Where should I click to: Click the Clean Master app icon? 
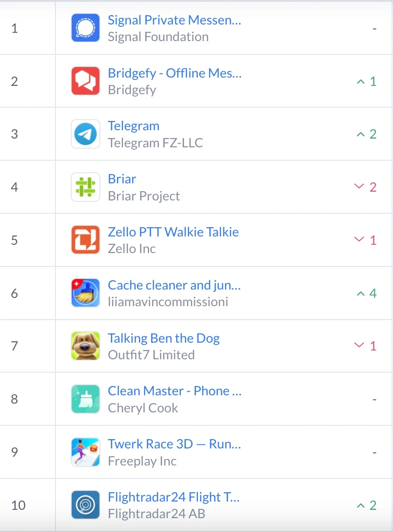[86, 399]
